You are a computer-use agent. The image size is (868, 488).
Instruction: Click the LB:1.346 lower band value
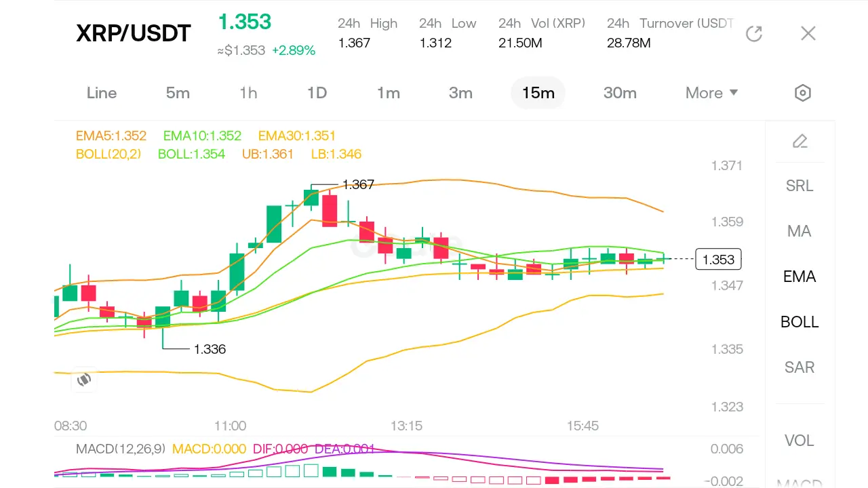(336, 155)
